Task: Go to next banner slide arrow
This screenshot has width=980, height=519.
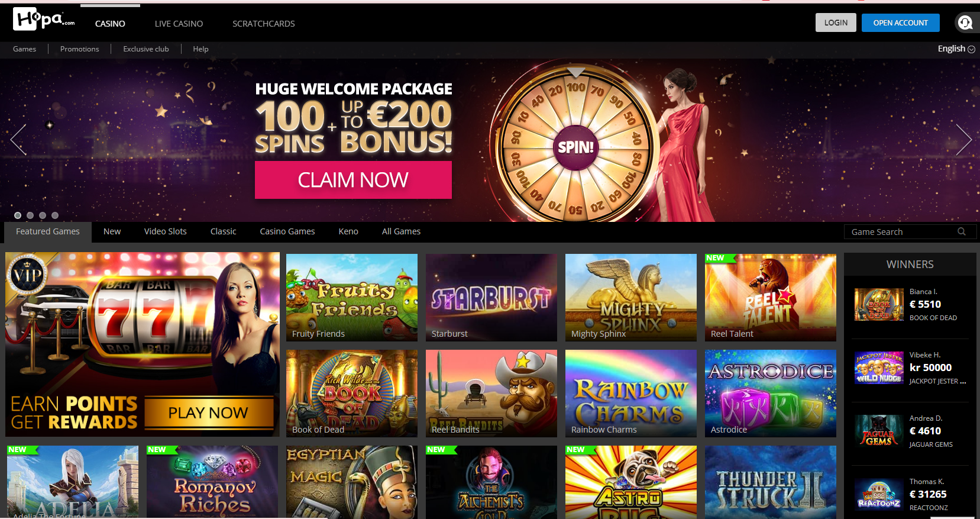Action: tap(964, 140)
